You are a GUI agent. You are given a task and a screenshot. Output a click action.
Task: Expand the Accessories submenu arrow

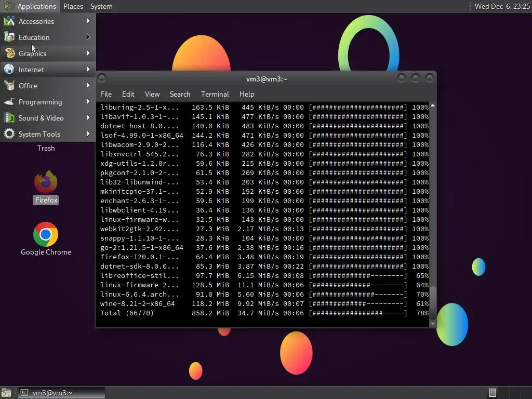[x=88, y=21]
